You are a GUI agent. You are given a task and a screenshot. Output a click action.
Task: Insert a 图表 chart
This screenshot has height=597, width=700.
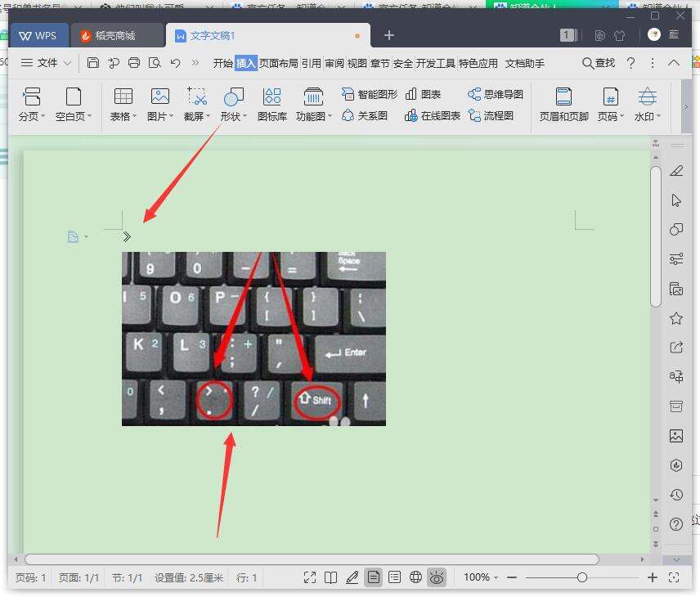(423, 94)
